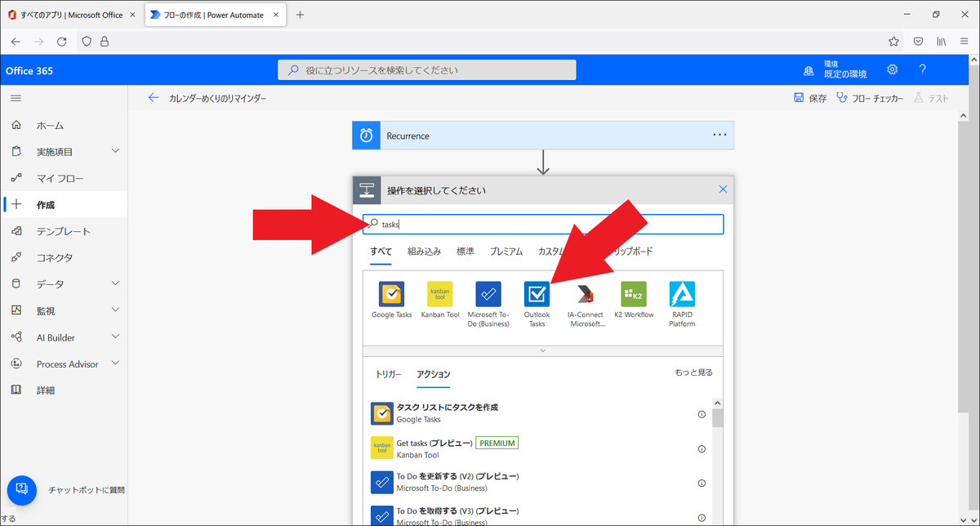Bookmark this page with the star icon

893,42
